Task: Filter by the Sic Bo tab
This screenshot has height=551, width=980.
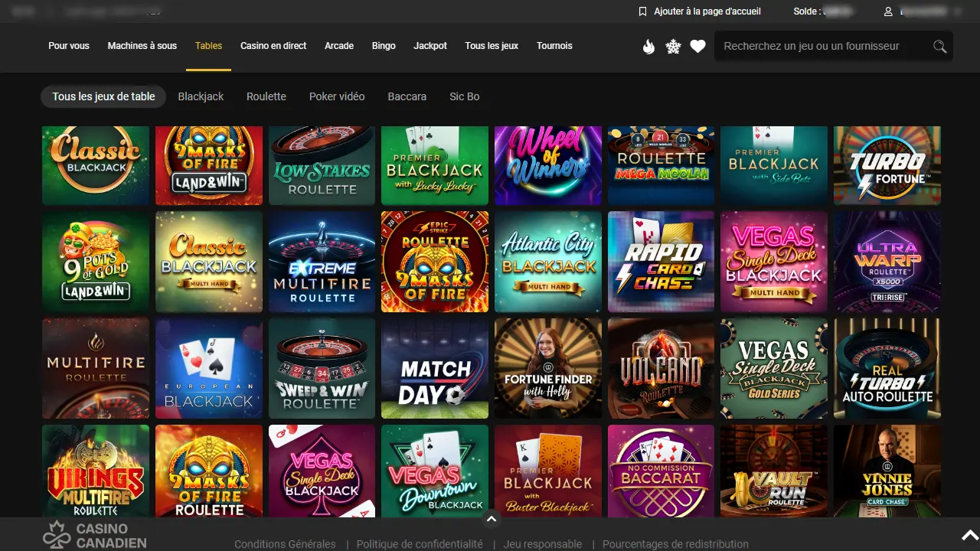Action: click(465, 96)
